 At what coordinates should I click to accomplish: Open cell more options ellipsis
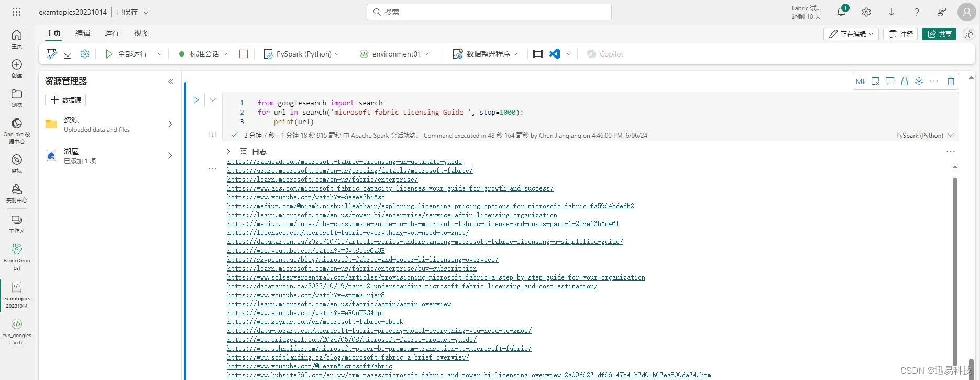934,81
